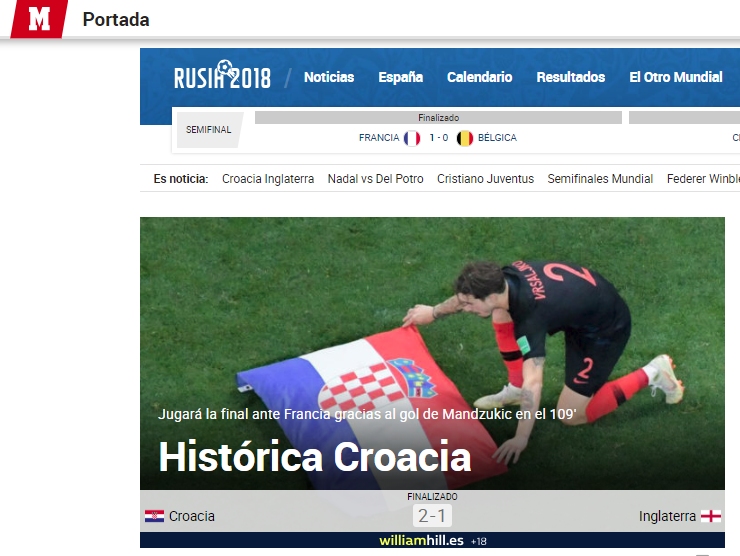
Task: Open the williamhill.es sponsor banner
Action: tap(432, 540)
